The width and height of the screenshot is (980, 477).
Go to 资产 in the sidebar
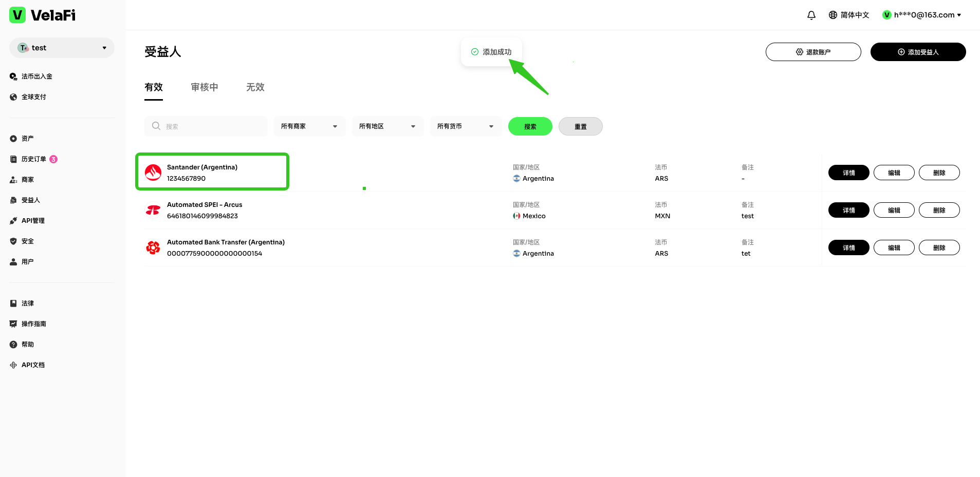click(27, 139)
